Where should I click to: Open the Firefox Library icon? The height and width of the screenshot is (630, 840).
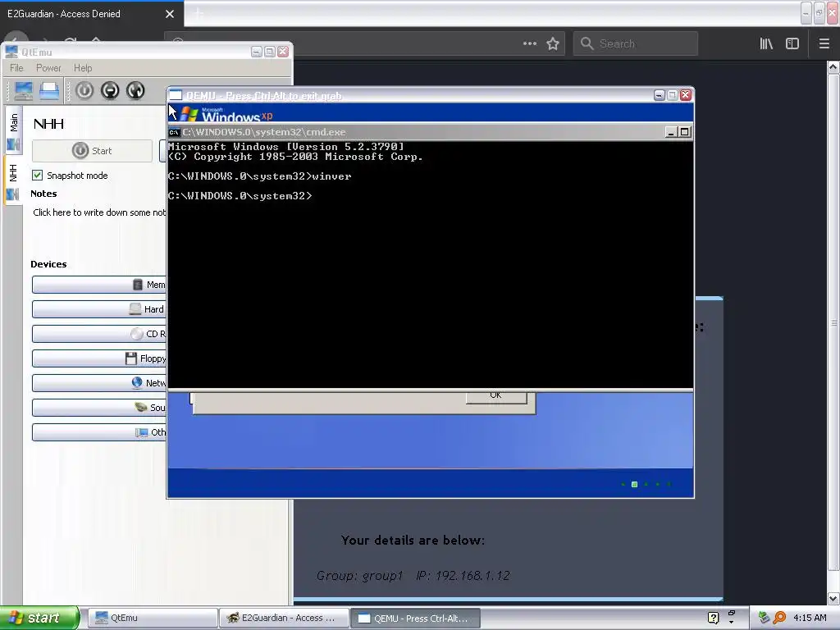point(766,43)
